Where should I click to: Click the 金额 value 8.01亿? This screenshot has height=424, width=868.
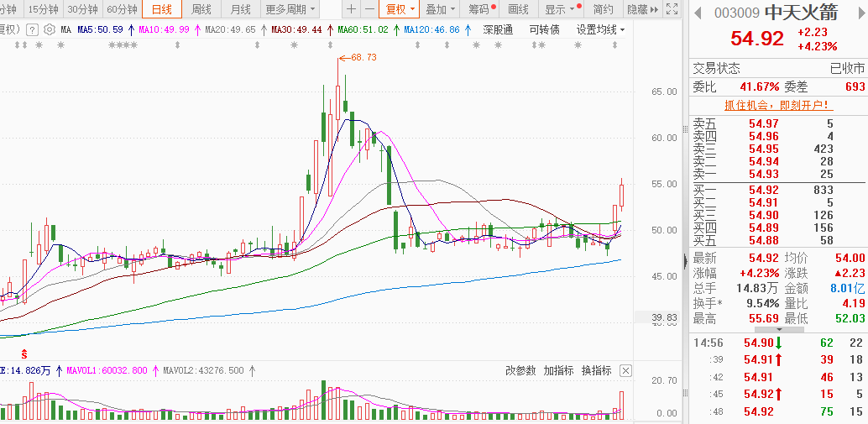point(848,288)
